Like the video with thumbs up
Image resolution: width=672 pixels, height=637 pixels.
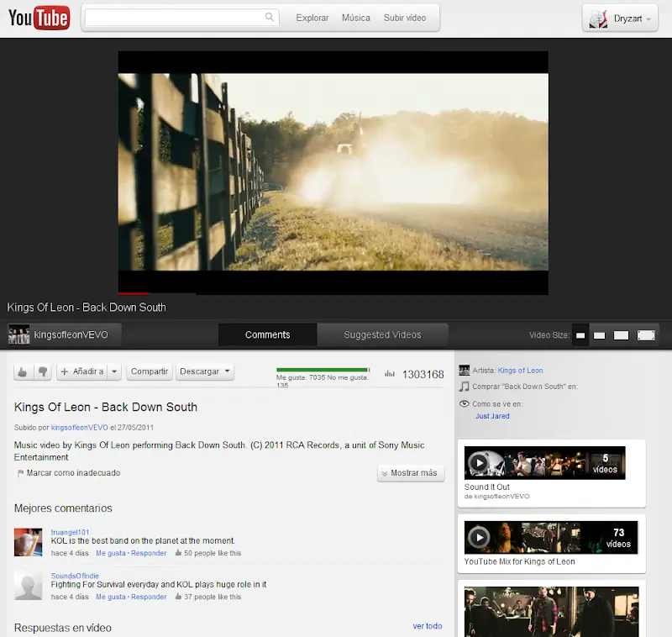23,371
